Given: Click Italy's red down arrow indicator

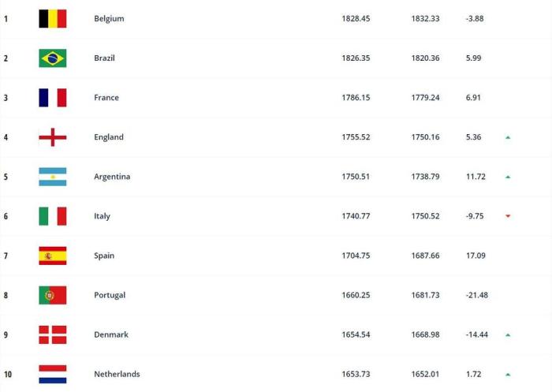Looking at the screenshot, I should point(508,216).
